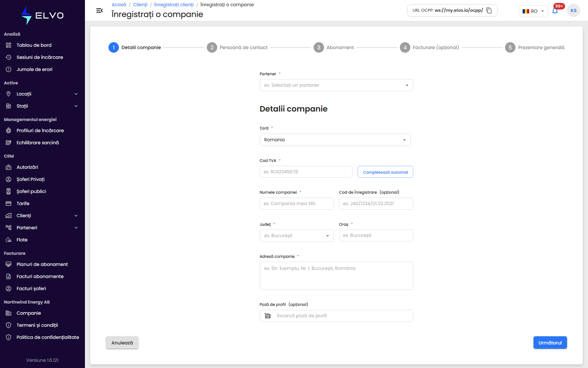The image size is (588, 368).
Task: Click Completează automat button
Action: (386, 172)
